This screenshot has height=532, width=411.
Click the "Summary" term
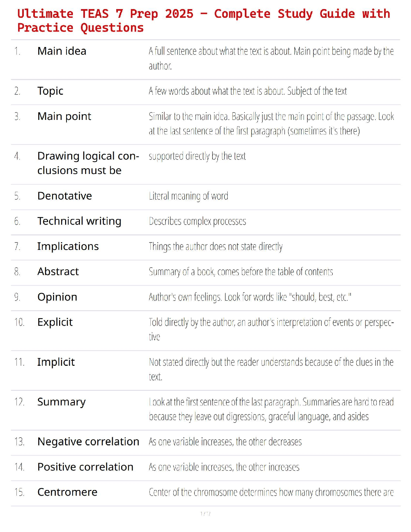click(x=61, y=402)
